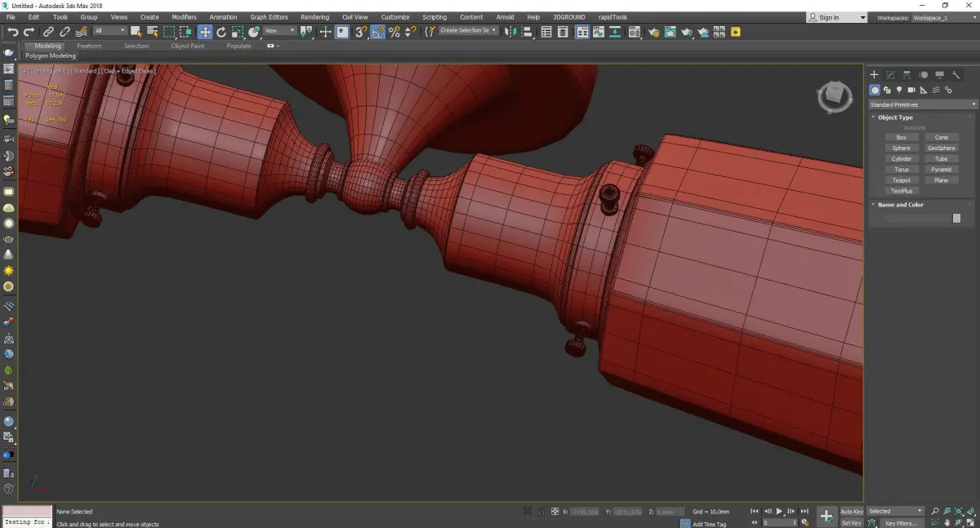Click the Mirror tool icon
The image size is (980, 528).
[x=510, y=32]
